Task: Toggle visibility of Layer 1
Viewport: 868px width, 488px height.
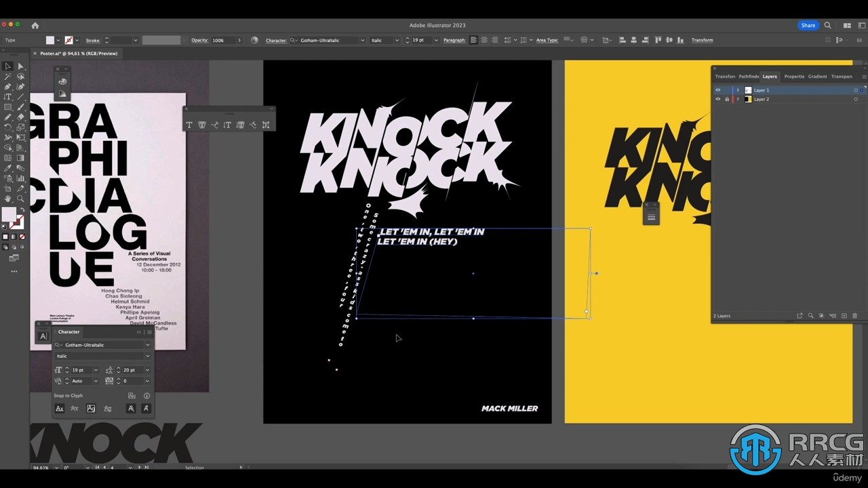Action: click(x=717, y=90)
